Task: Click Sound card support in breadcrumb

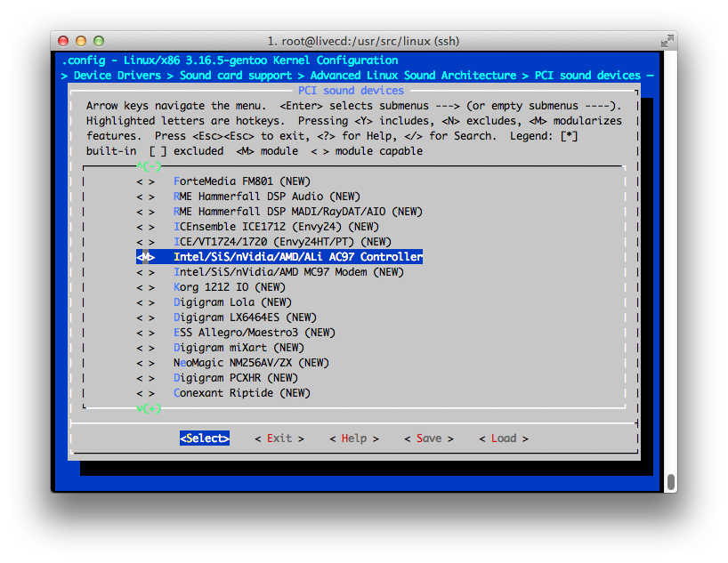Action: (x=236, y=76)
